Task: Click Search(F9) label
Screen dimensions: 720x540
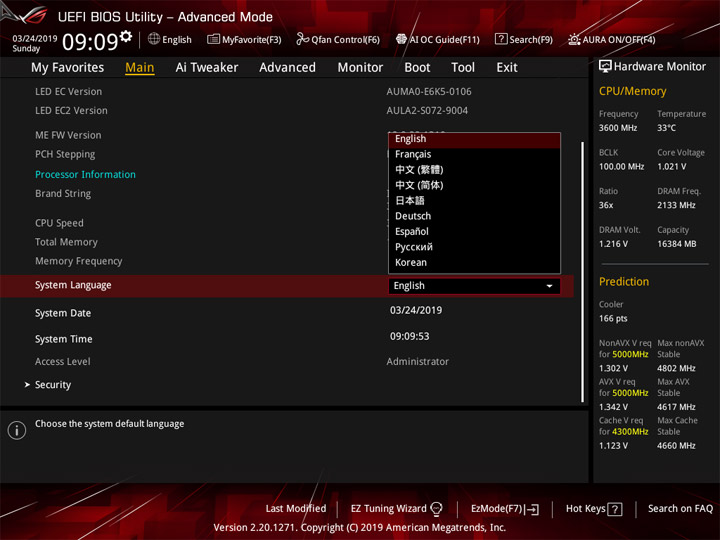Action: [531, 40]
